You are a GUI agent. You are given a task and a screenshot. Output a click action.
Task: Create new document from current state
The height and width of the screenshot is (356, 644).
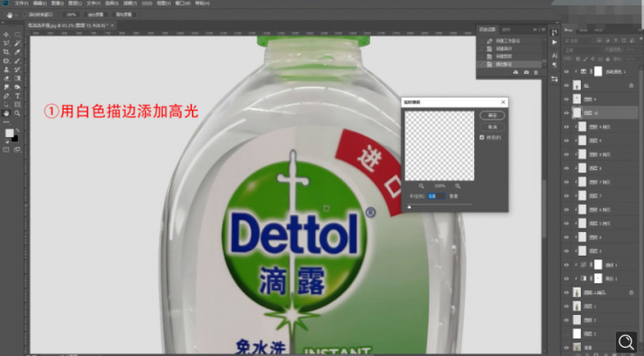[x=516, y=72]
